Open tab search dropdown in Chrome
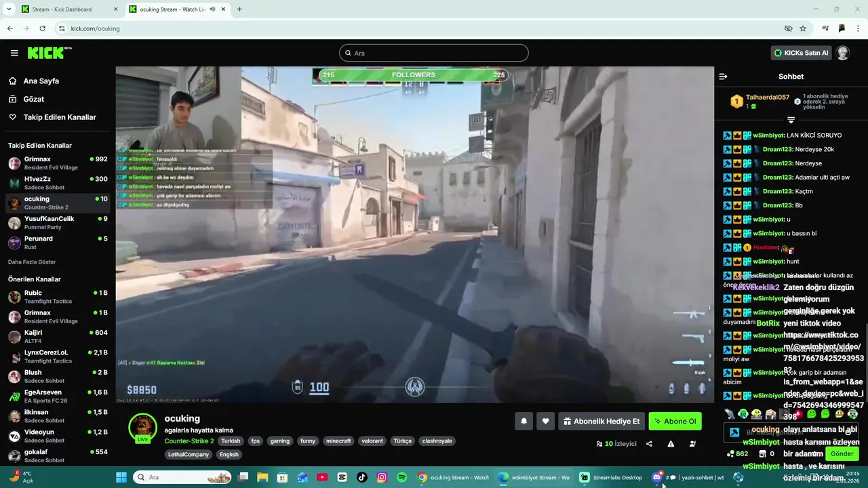 click(x=9, y=9)
